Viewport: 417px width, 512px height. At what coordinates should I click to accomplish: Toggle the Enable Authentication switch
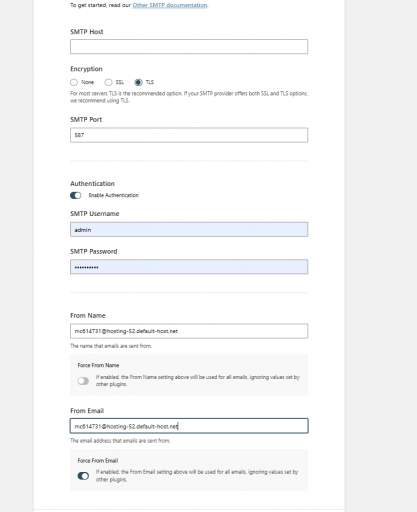point(76,195)
